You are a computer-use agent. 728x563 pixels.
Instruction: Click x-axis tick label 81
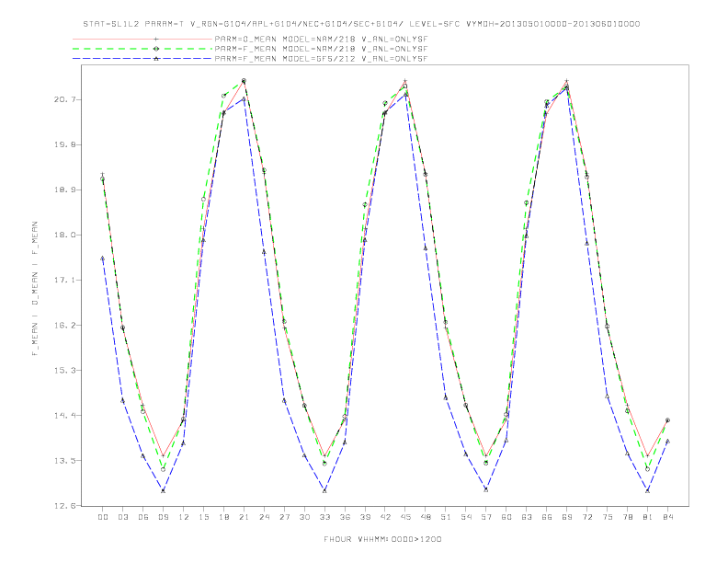tap(648, 517)
